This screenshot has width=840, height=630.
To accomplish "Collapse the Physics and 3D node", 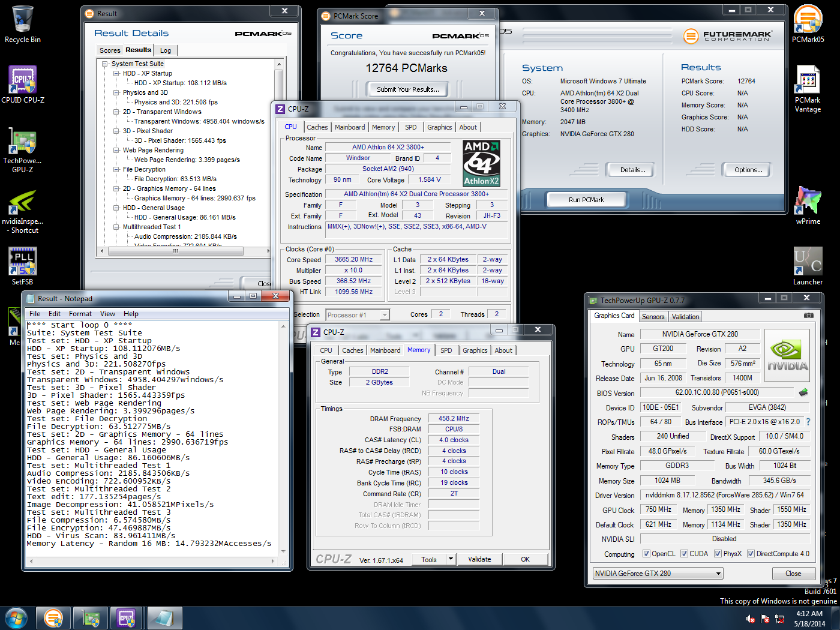I will (116, 92).
